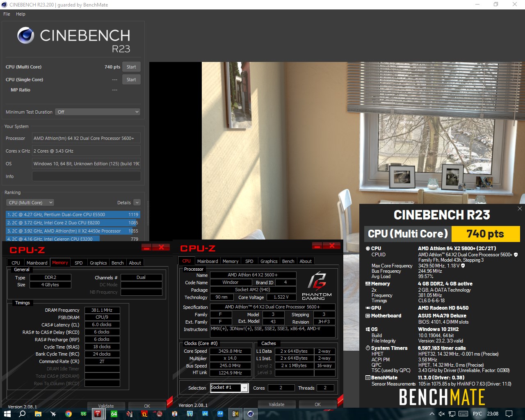Click the Memory module icon in BenchMate panel

pos(367,284)
